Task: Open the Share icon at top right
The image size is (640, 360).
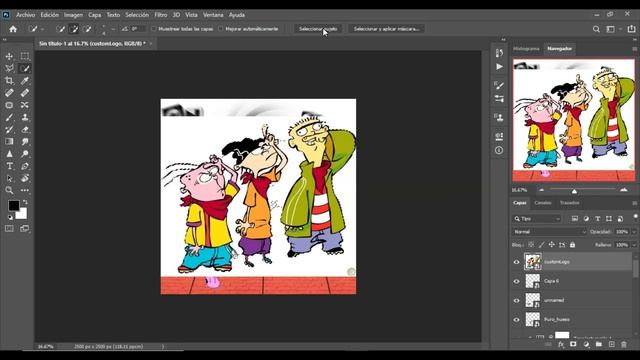Action: (x=631, y=29)
